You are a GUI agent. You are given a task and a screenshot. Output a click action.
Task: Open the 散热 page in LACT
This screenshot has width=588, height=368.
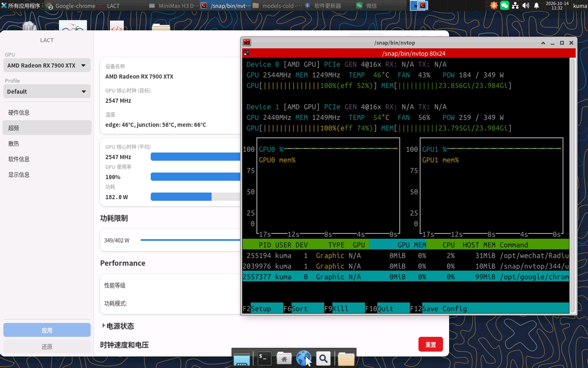click(47, 143)
